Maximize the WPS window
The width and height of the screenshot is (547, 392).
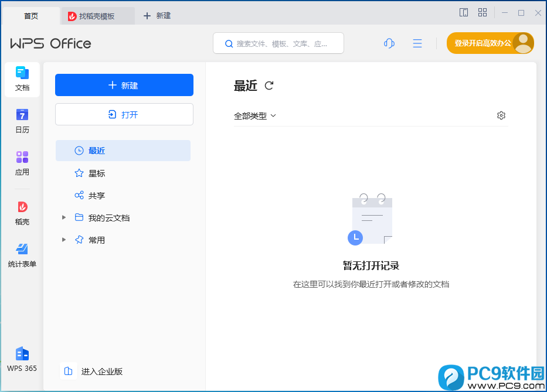click(x=521, y=13)
